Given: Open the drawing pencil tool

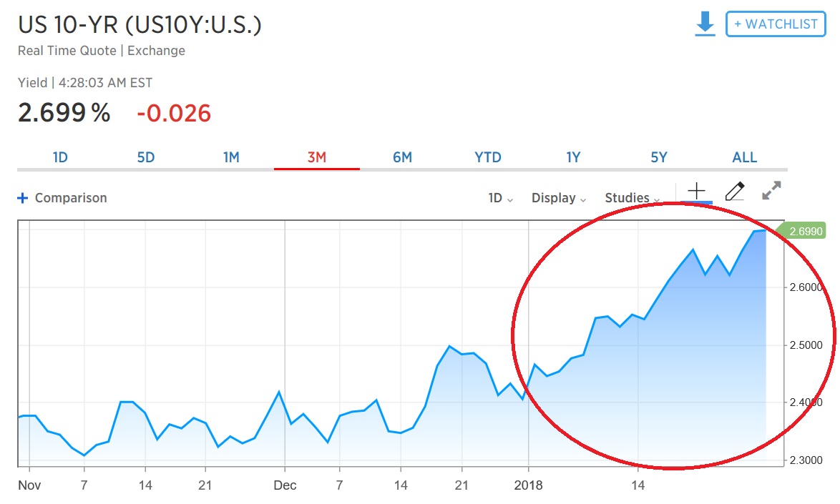Looking at the screenshot, I should coord(734,191).
